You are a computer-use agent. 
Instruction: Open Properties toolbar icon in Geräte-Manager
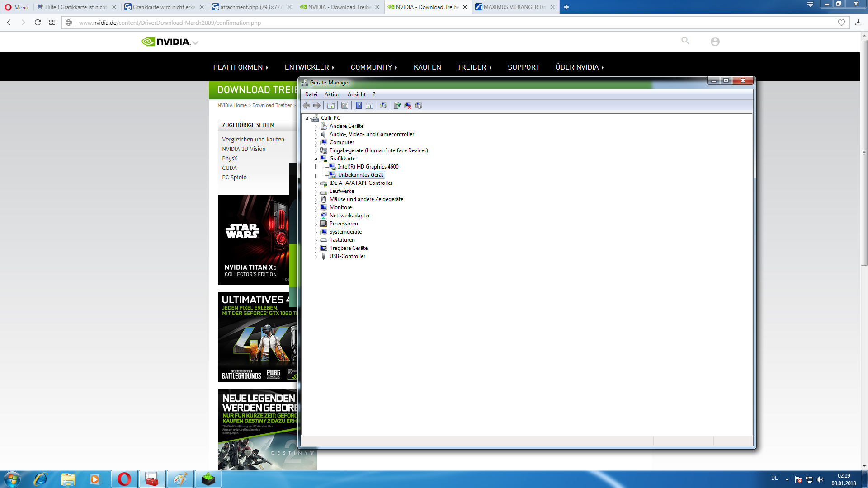[x=344, y=105]
